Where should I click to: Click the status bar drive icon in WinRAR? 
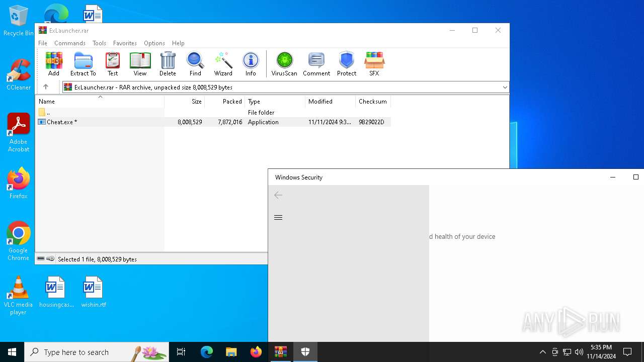click(x=41, y=259)
